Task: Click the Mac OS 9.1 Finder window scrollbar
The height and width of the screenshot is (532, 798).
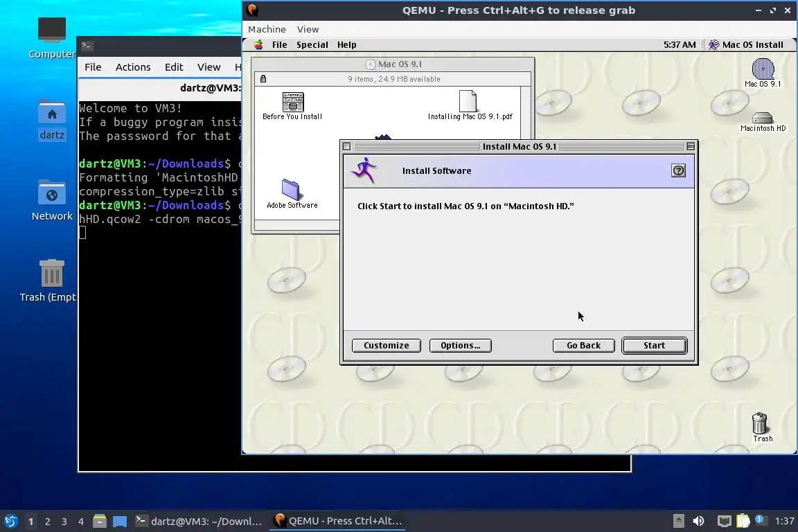Action: click(x=526, y=113)
